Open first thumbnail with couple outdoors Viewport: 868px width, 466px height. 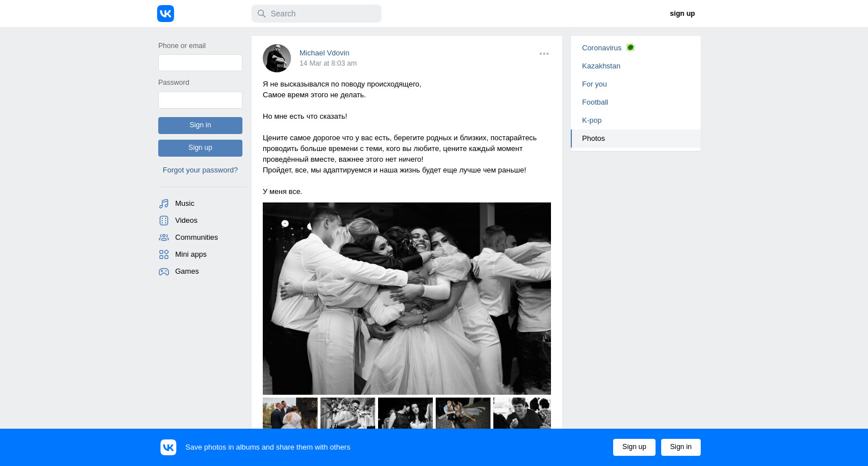[x=290, y=413]
